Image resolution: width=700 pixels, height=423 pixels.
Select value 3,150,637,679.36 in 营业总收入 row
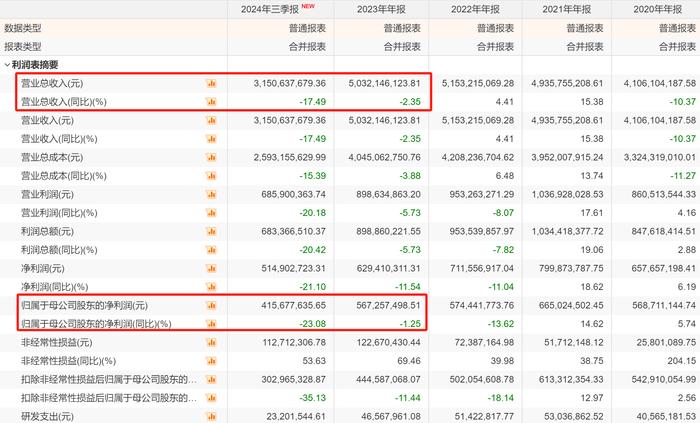290,83
